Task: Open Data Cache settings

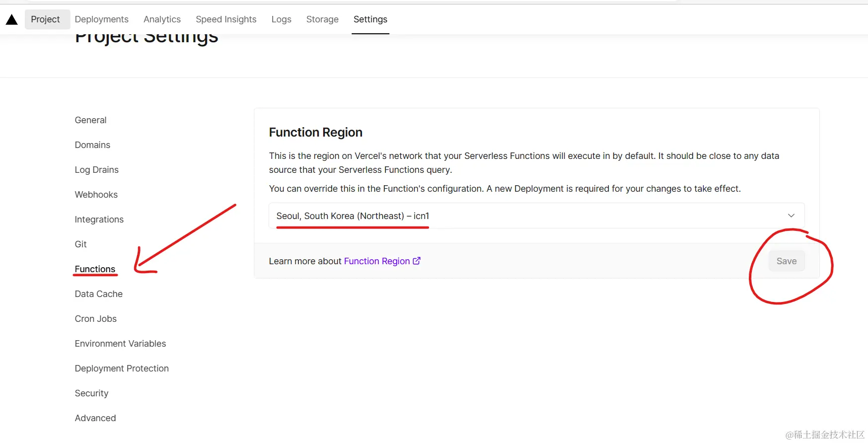Action: [99, 294]
